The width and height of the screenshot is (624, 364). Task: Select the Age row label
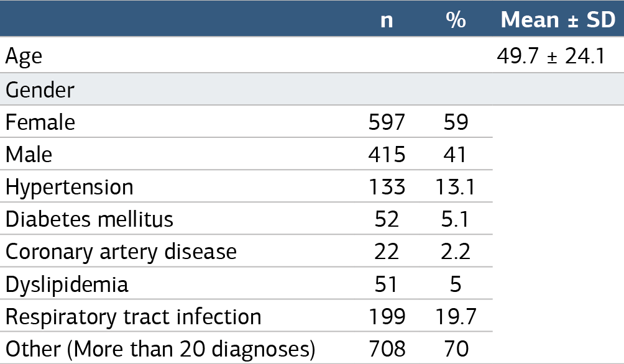pyautogui.click(x=24, y=57)
